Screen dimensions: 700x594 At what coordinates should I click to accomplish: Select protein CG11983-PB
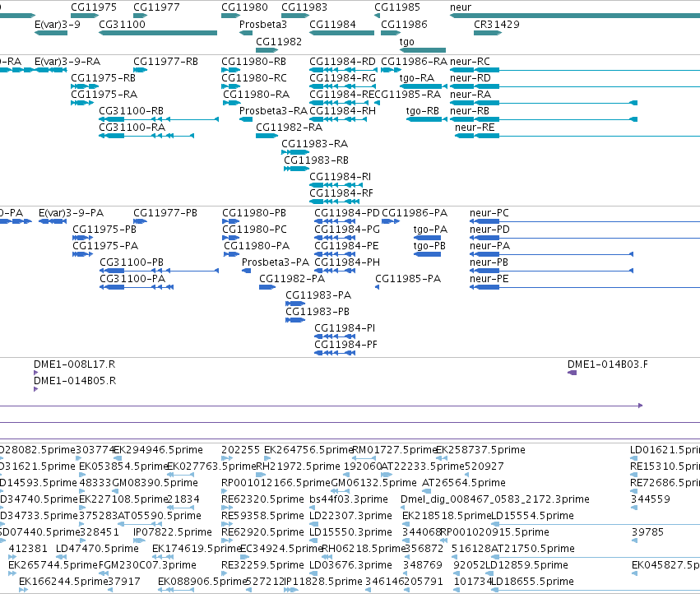click(318, 312)
